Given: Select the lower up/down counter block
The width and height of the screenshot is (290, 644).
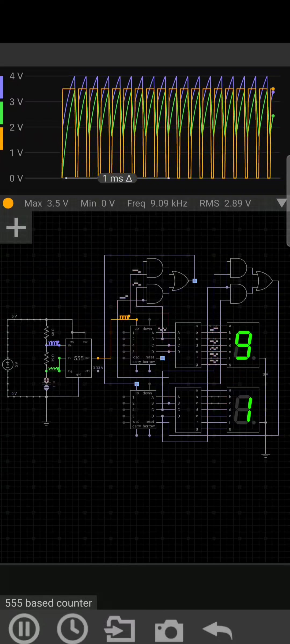Looking at the screenshot, I should (143, 409).
